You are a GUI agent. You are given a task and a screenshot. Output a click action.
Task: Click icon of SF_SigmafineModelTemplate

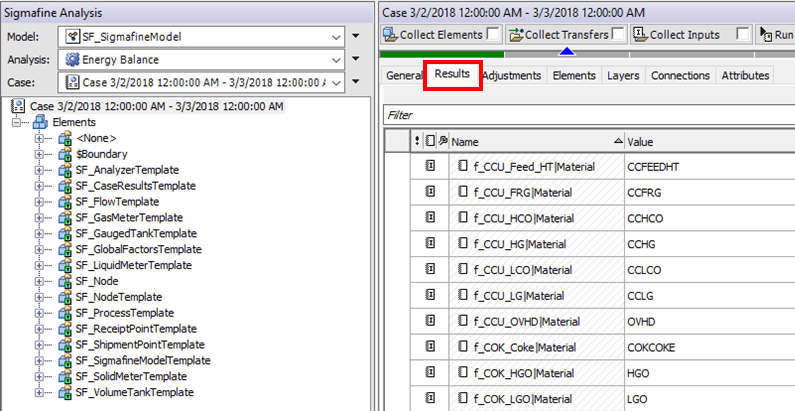click(65, 361)
